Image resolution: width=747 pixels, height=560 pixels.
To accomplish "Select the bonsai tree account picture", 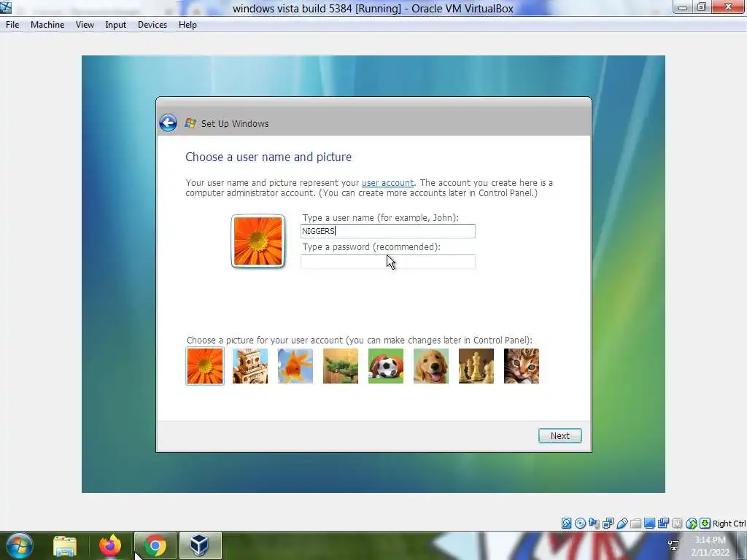I will 341,366.
